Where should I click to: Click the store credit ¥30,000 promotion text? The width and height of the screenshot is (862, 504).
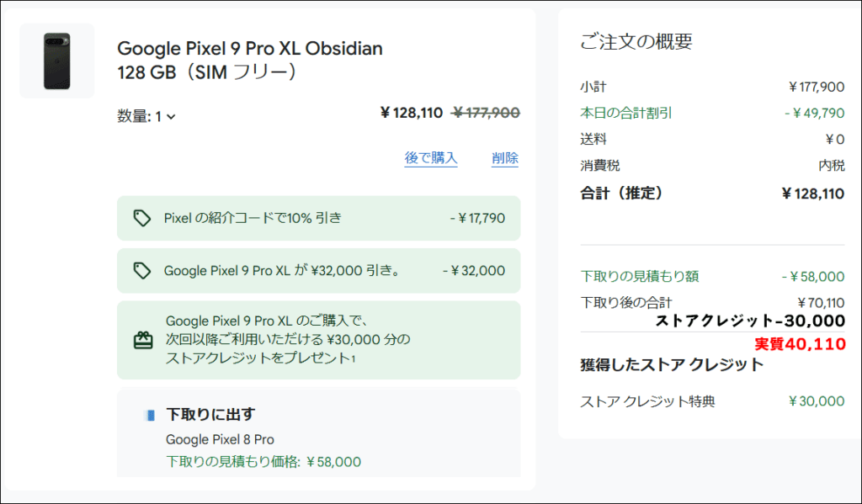point(288,339)
